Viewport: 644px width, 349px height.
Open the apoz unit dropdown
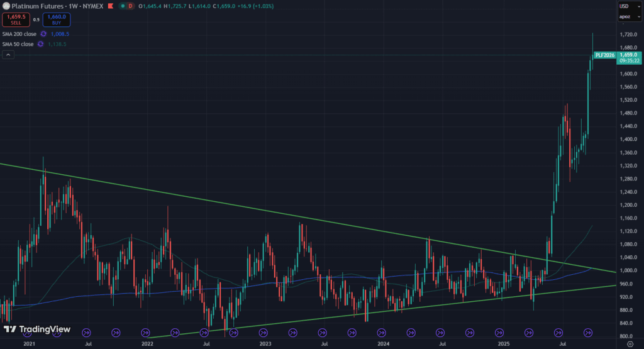tap(626, 18)
